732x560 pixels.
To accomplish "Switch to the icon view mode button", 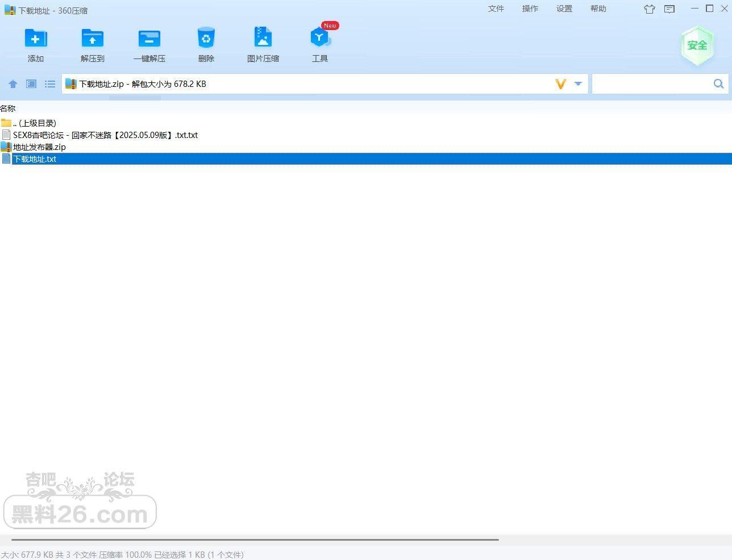I will tap(31, 84).
